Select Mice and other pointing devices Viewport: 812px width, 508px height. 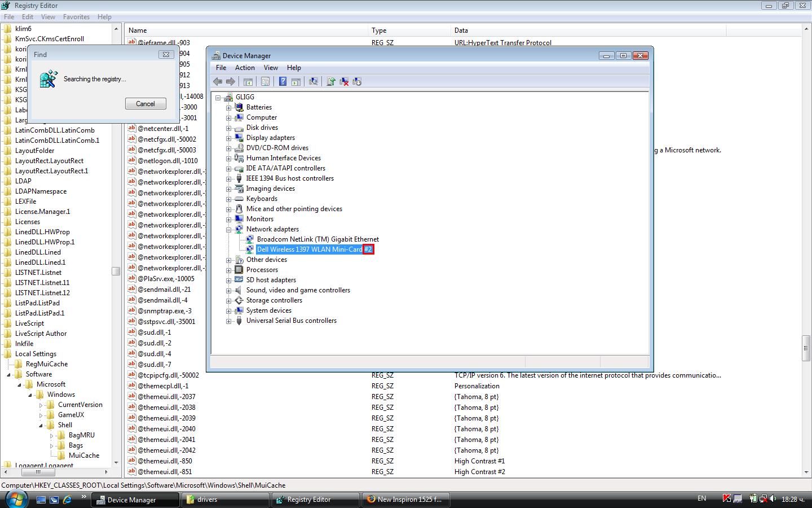click(294, 209)
